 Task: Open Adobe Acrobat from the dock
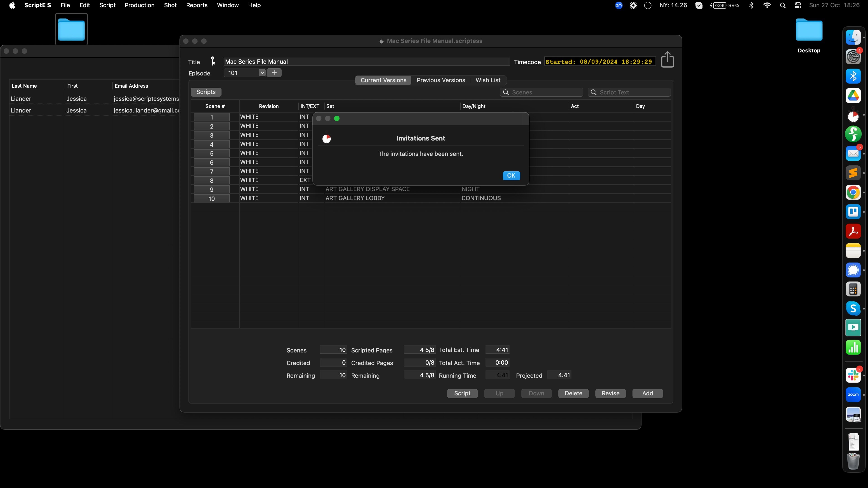coord(853,231)
